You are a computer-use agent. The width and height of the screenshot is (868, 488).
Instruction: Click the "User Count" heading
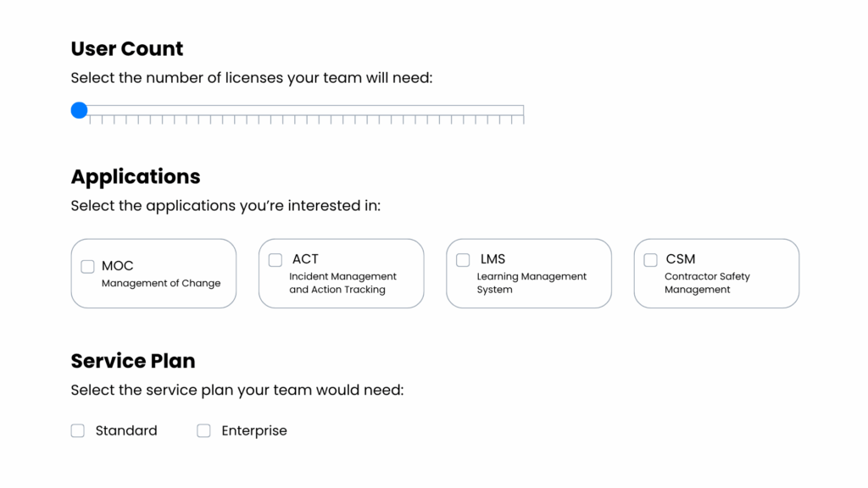(127, 48)
